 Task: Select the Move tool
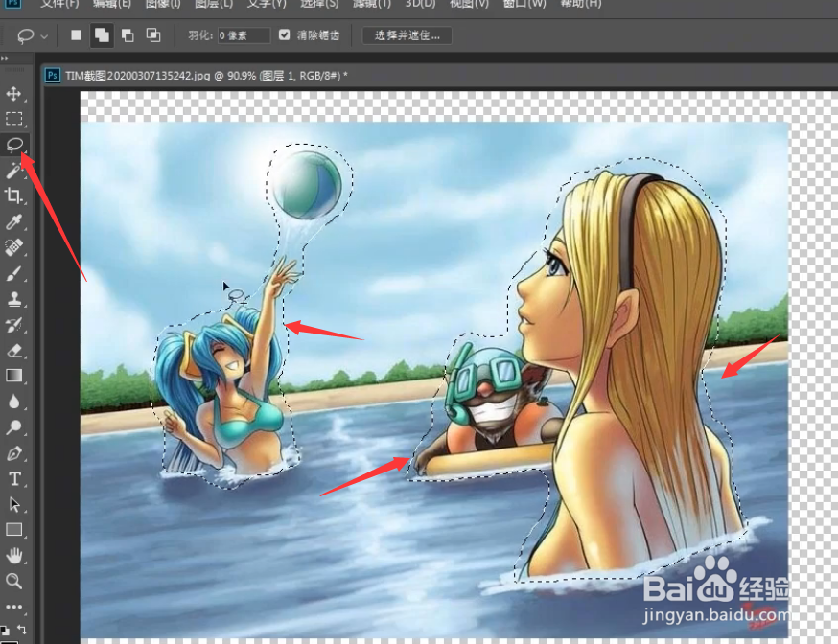(13, 94)
